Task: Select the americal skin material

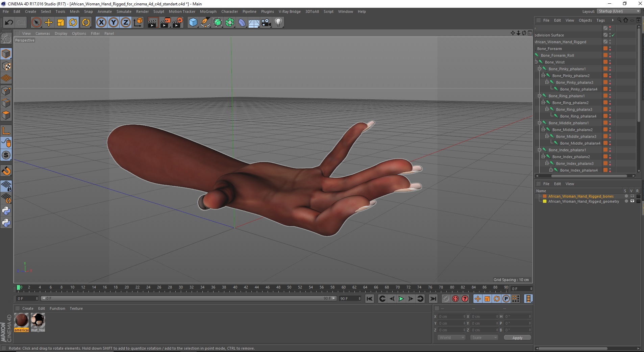Action: coord(21,322)
